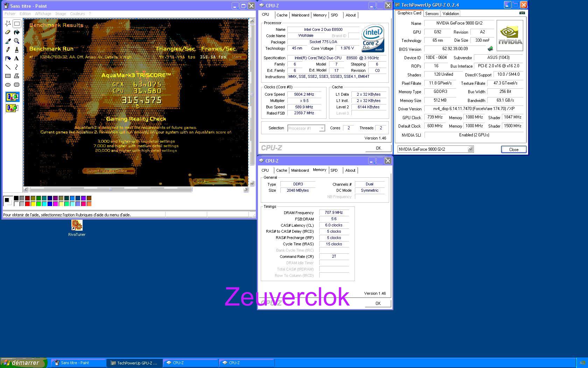This screenshot has height=368, width=588.
Task: Open the Couleurs menu in Paint
Action: click(77, 14)
